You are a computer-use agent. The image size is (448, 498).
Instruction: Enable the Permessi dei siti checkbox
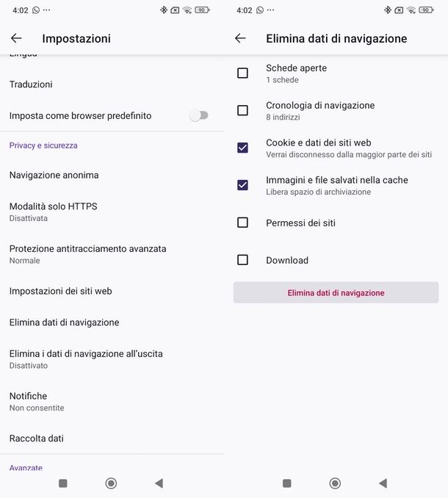click(x=242, y=223)
